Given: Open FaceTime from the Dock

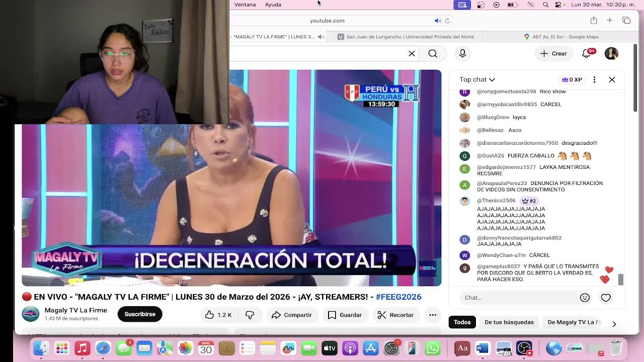Looking at the screenshot, I should (x=309, y=348).
